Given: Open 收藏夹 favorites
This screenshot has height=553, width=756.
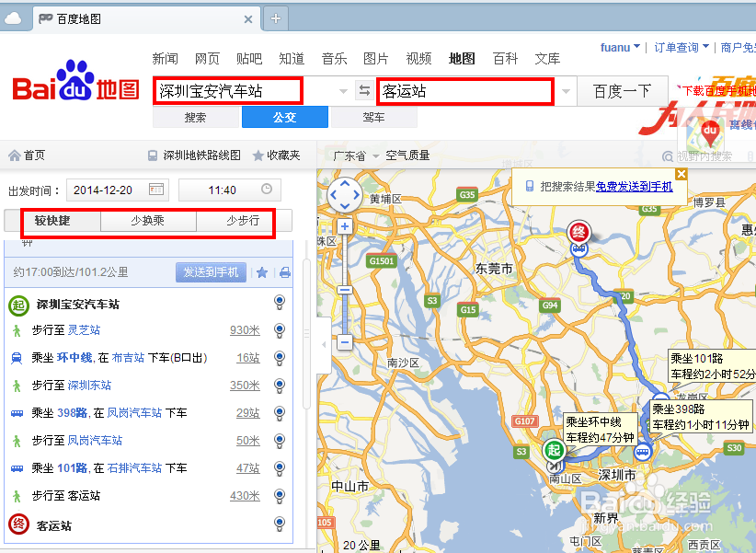Looking at the screenshot, I should pos(277,156).
